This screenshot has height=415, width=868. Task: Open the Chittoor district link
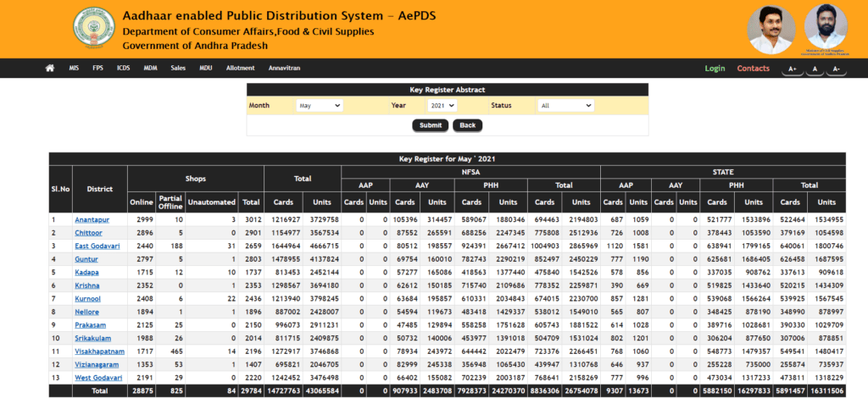pos(88,233)
